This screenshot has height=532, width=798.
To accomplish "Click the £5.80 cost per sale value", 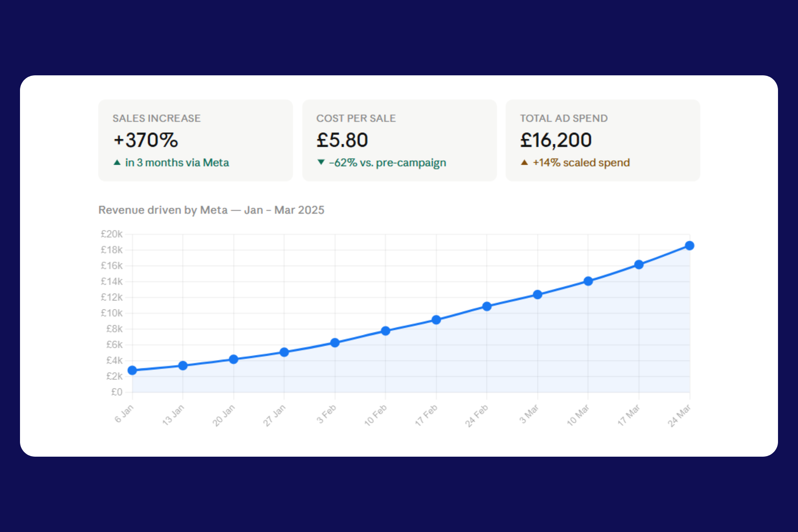I will [x=342, y=140].
